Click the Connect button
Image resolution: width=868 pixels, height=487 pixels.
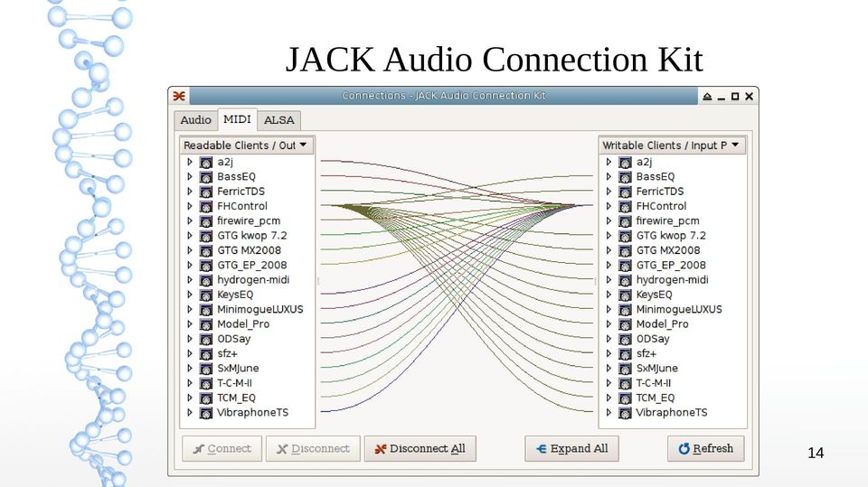click(222, 449)
